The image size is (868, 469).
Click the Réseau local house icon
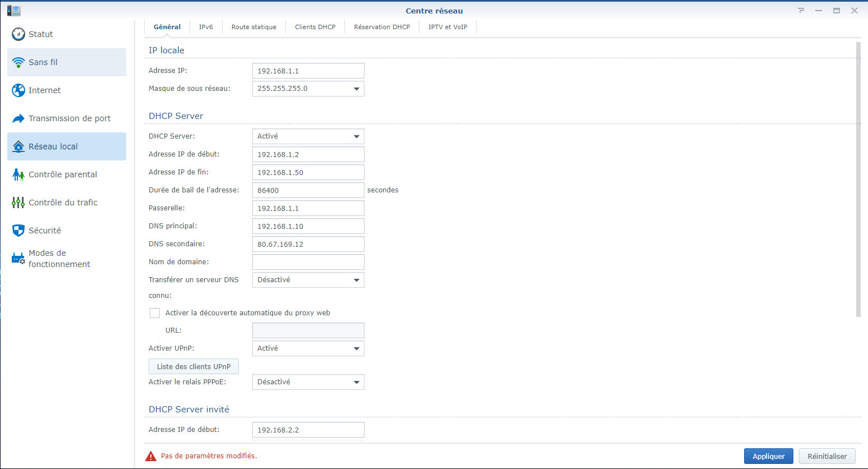point(19,146)
